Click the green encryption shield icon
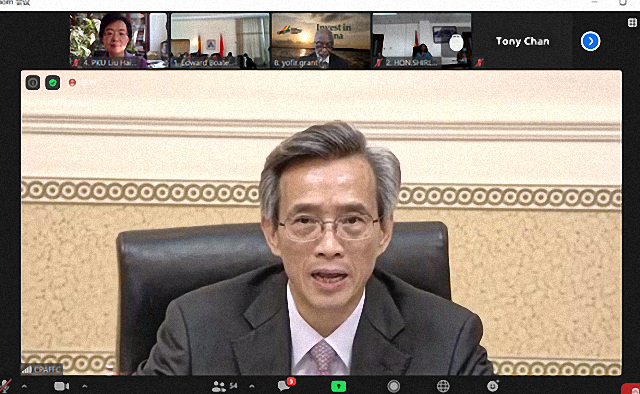This screenshot has width=640, height=394. click(x=53, y=82)
